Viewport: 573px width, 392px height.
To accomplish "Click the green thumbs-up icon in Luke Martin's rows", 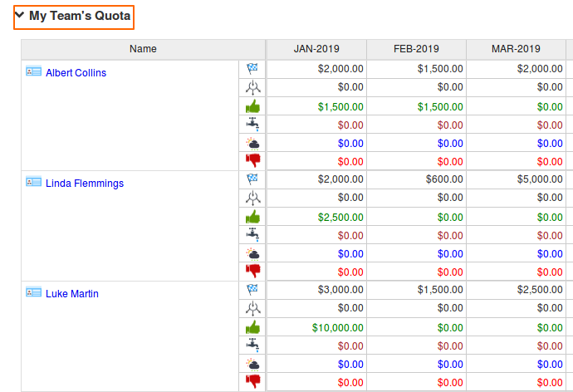I will coord(252,327).
